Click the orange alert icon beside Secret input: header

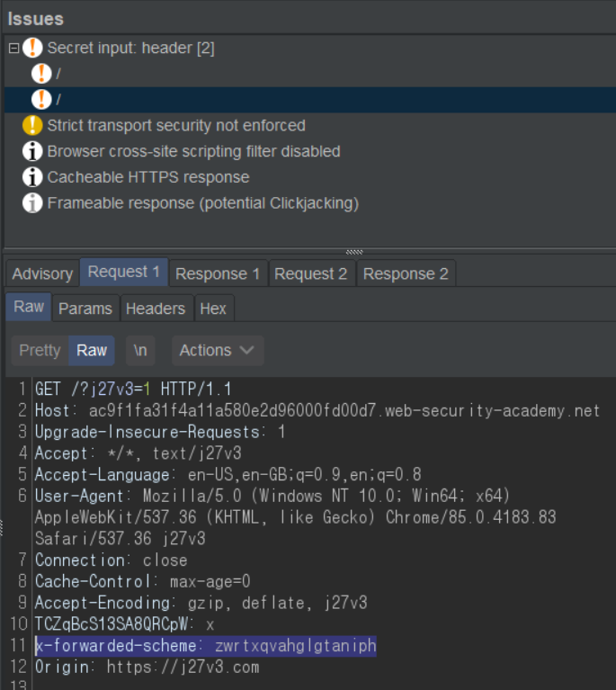point(32,48)
